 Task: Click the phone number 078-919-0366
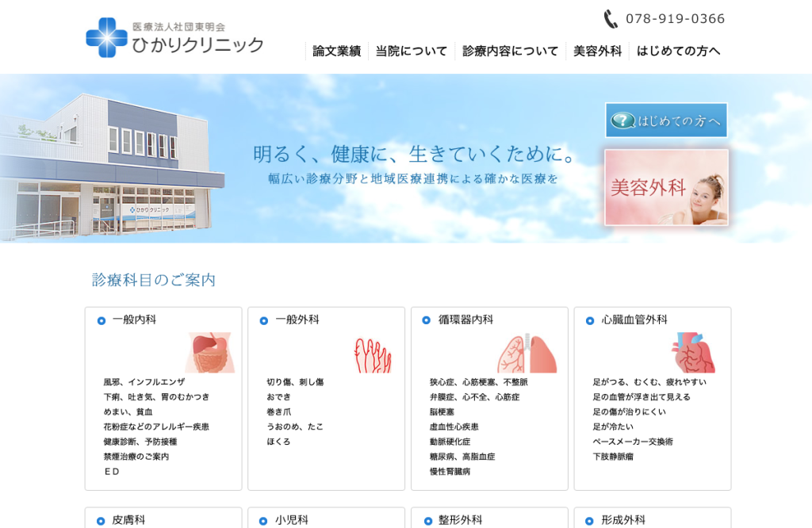pyautogui.click(x=676, y=19)
